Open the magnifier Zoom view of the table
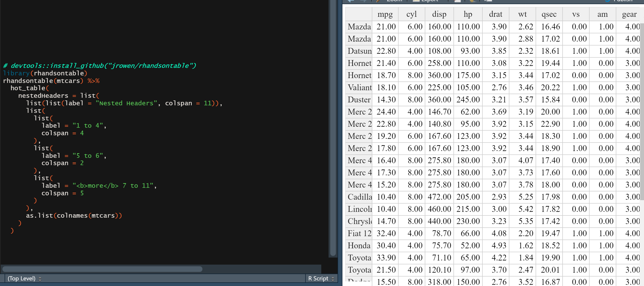 coord(377,1)
